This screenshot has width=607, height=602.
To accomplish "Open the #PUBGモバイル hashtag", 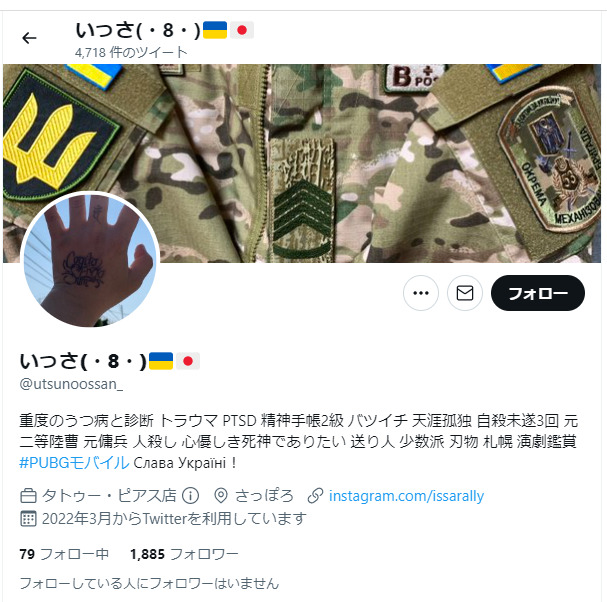I will pos(74,463).
